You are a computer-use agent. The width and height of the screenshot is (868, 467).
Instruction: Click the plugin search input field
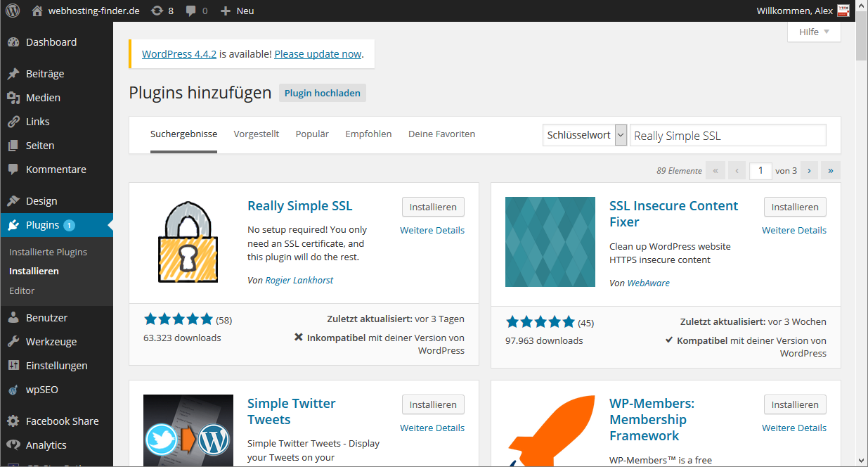[x=728, y=136]
